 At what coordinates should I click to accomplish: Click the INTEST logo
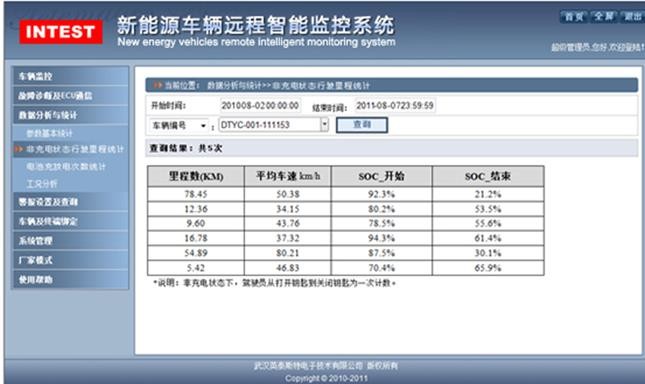[61, 32]
